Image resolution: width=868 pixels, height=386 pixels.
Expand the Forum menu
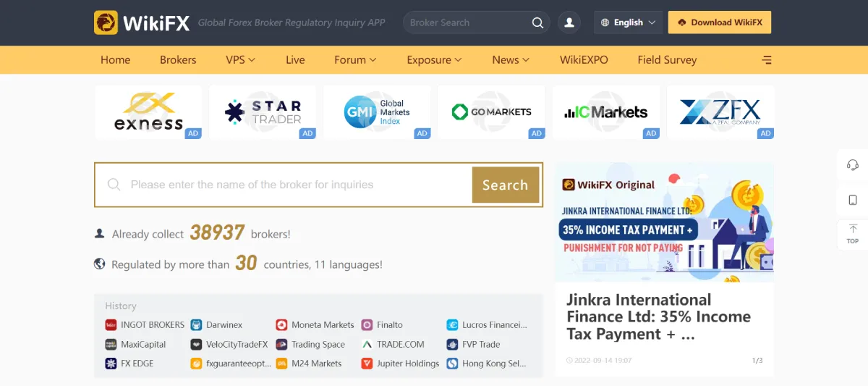pyautogui.click(x=355, y=60)
